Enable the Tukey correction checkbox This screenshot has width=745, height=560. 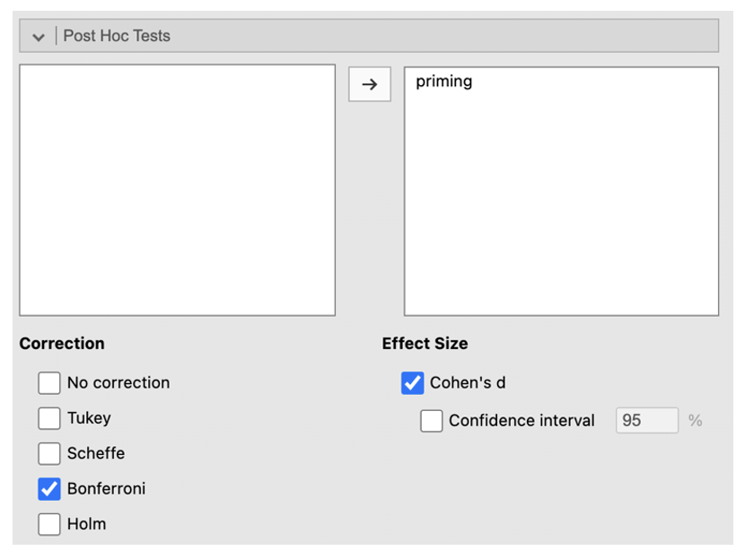point(49,418)
